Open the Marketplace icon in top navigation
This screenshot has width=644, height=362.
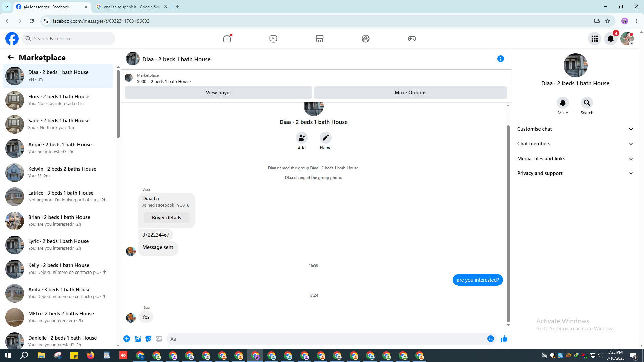319,39
